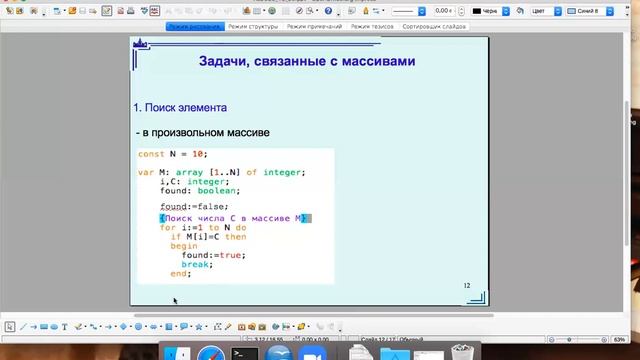Select the Rectangle shape tool

pos(44,327)
